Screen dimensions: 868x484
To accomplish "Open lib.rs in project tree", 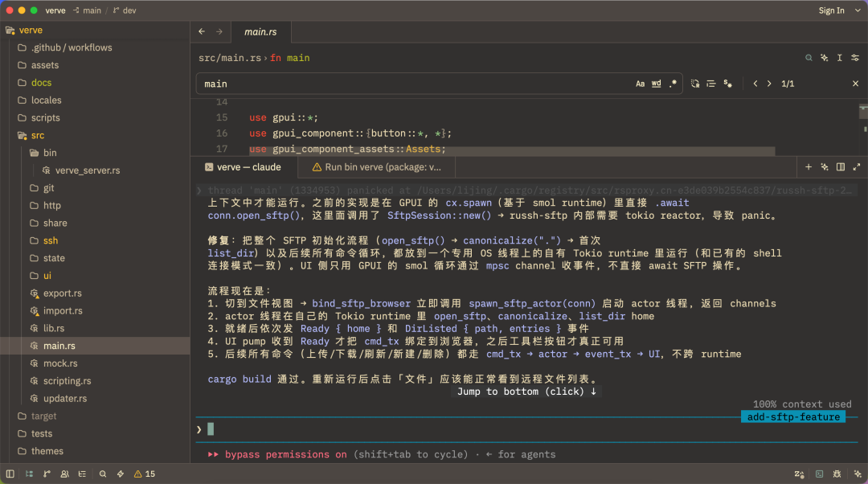I will 95,328.
